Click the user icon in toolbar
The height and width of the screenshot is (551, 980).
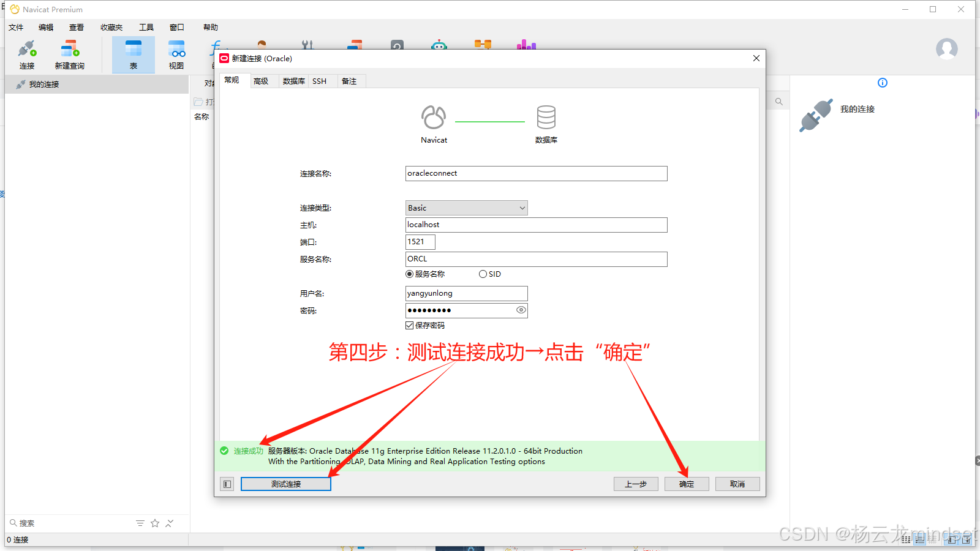coord(262,45)
